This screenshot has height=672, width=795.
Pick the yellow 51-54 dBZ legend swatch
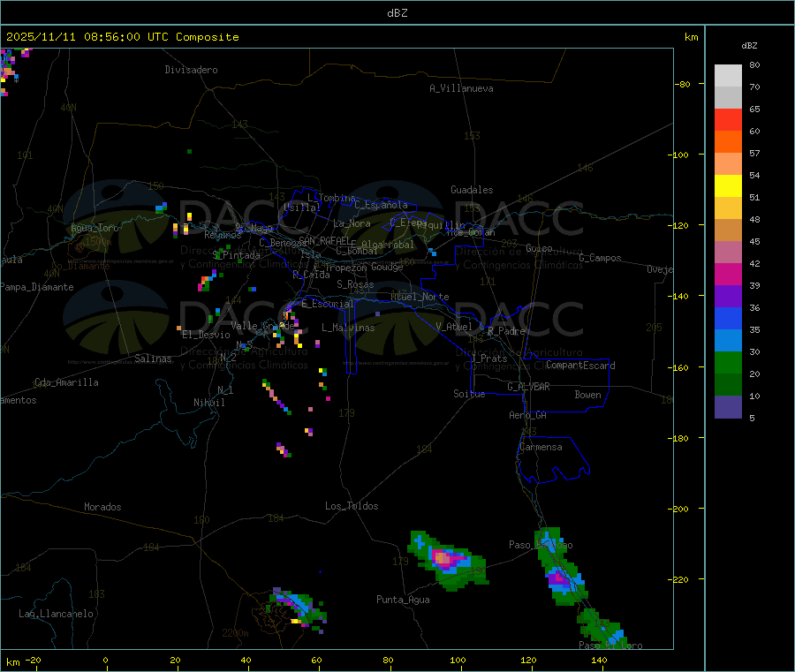click(728, 186)
